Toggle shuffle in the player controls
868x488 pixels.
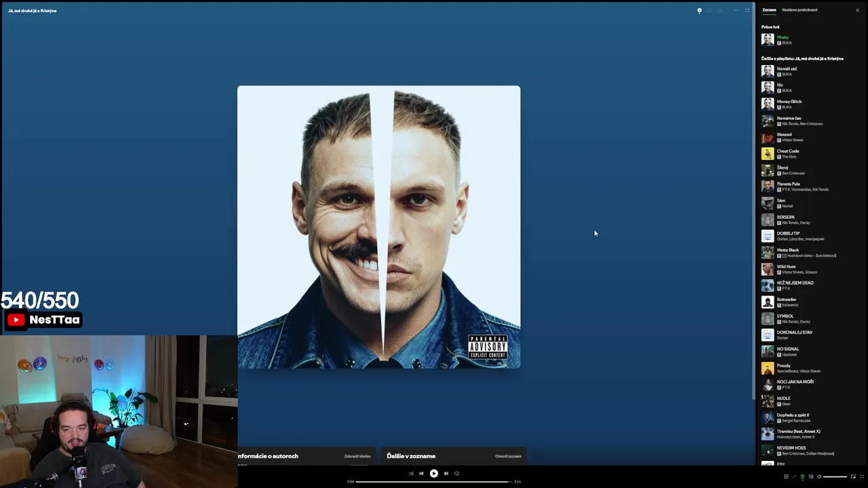click(410, 474)
